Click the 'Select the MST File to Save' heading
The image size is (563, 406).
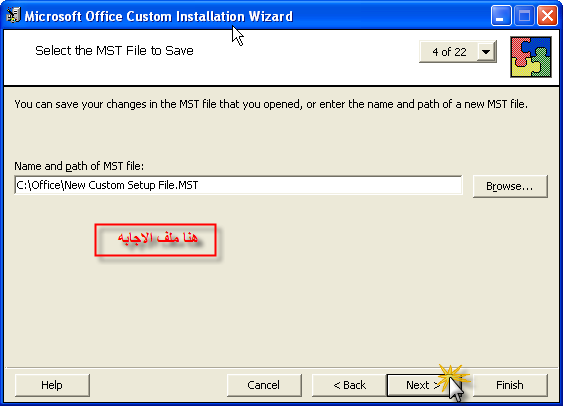114,51
